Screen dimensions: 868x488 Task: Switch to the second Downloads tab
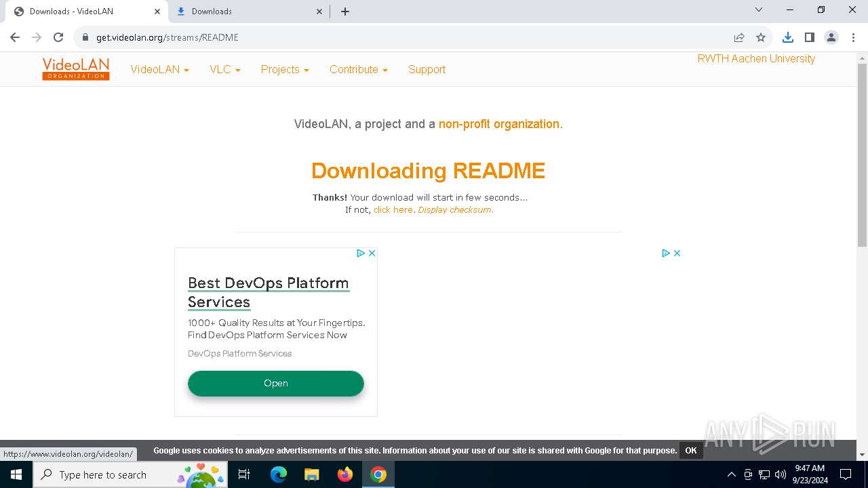(x=248, y=12)
